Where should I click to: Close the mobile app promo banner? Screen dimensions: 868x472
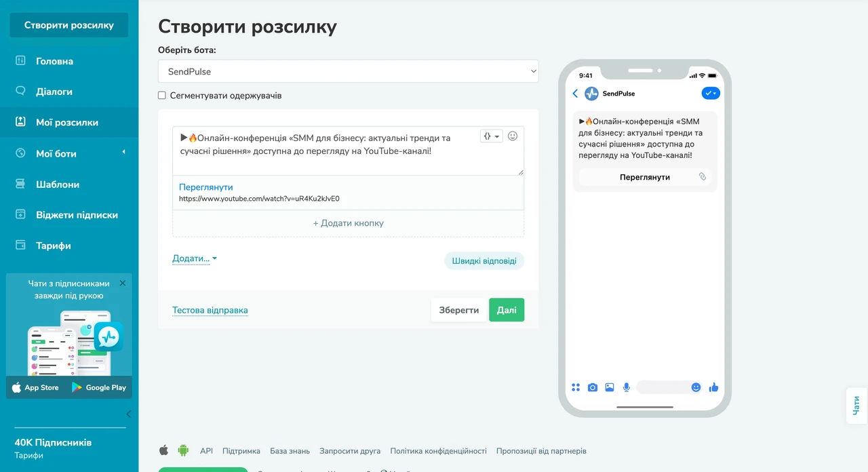point(122,283)
